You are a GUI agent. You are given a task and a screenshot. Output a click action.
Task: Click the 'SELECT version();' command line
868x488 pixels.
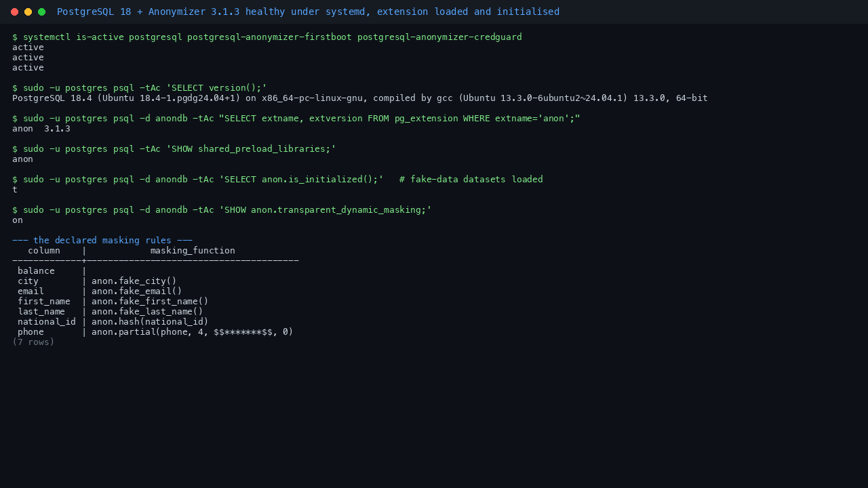140,88
